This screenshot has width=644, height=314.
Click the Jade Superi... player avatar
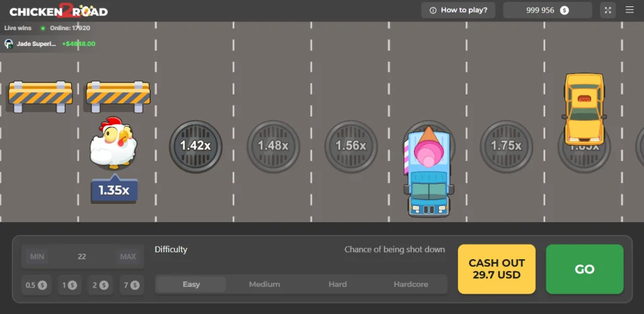[9, 43]
